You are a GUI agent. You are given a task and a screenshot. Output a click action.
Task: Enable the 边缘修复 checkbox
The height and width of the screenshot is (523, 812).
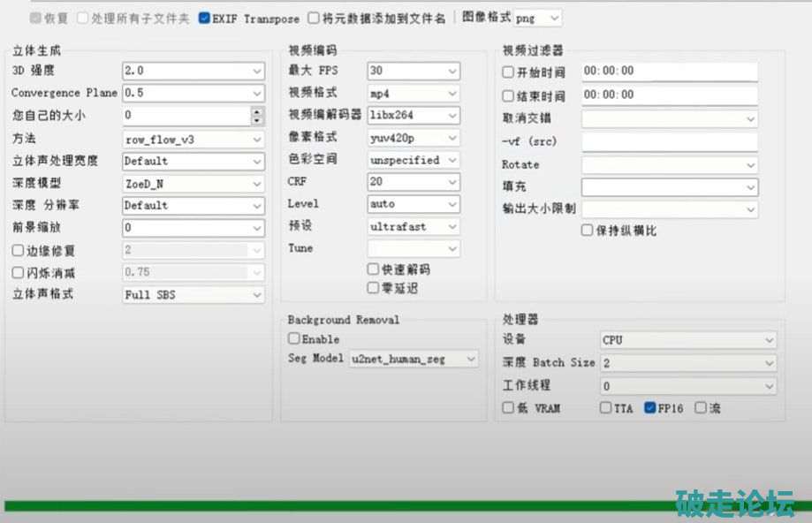click(x=19, y=251)
